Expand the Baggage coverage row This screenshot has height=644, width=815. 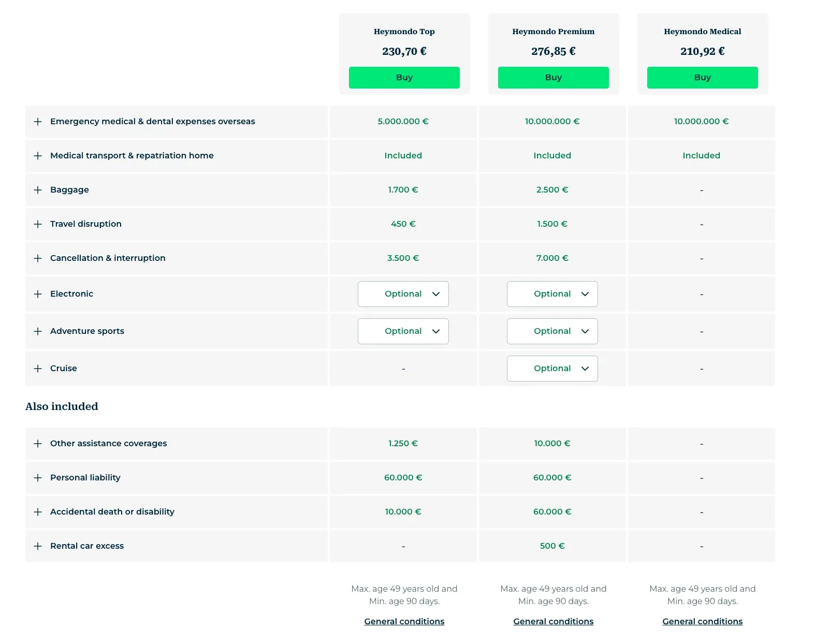pos(38,190)
